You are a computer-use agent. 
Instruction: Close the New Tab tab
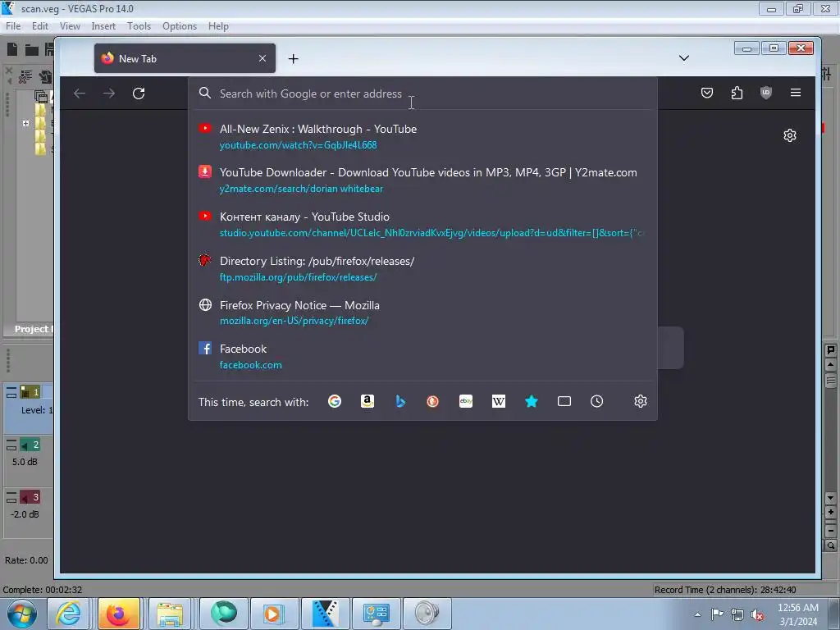click(x=262, y=58)
